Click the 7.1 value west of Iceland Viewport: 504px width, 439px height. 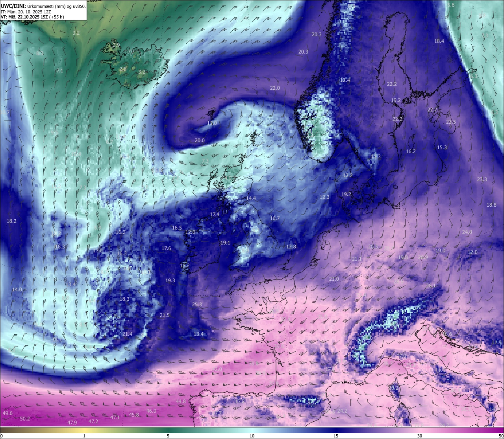[x=60, y=71]
